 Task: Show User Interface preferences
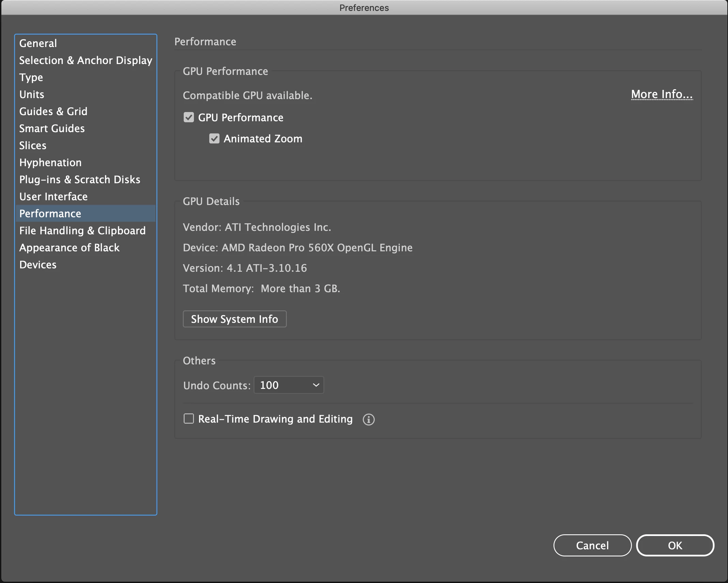54,196
